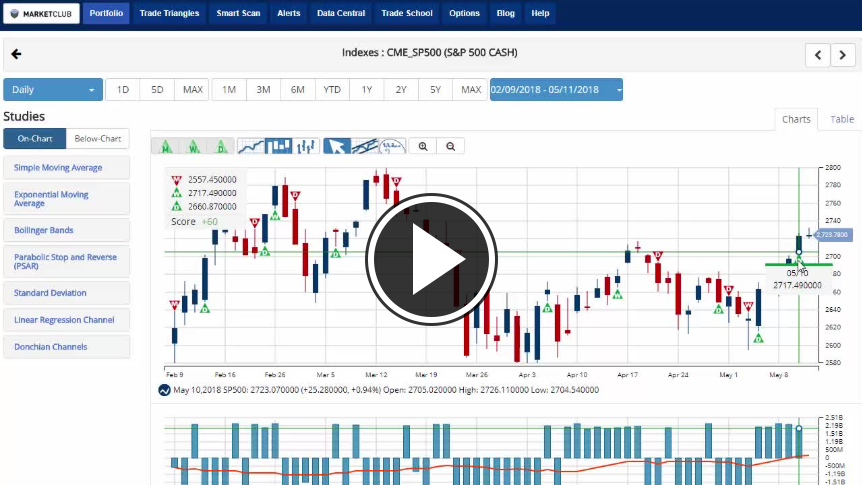Toggle the Monthly trade triangle
This screenshot has width=862, height=485.
pyautogui.click(x=166, y=146)
